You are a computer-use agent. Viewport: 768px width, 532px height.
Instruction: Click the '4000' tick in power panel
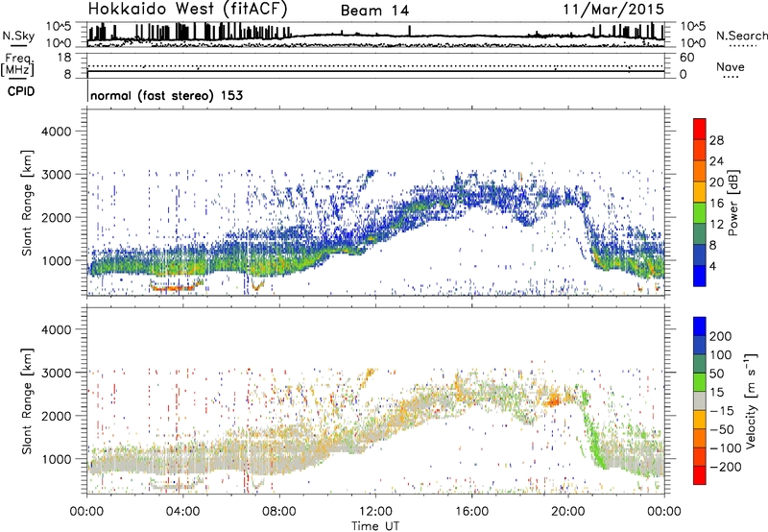(x=56, y=132)
